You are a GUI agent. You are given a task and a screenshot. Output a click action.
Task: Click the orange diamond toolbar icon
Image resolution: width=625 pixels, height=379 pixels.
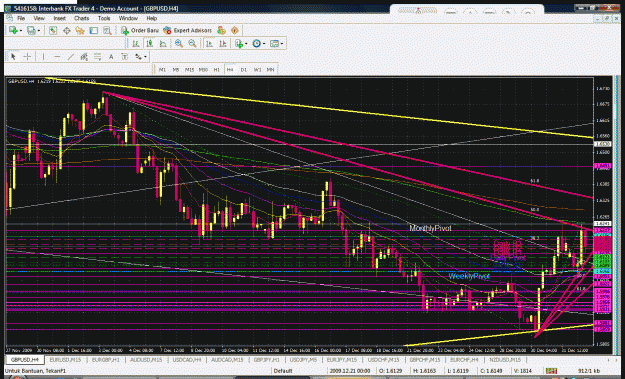(235, 30)
